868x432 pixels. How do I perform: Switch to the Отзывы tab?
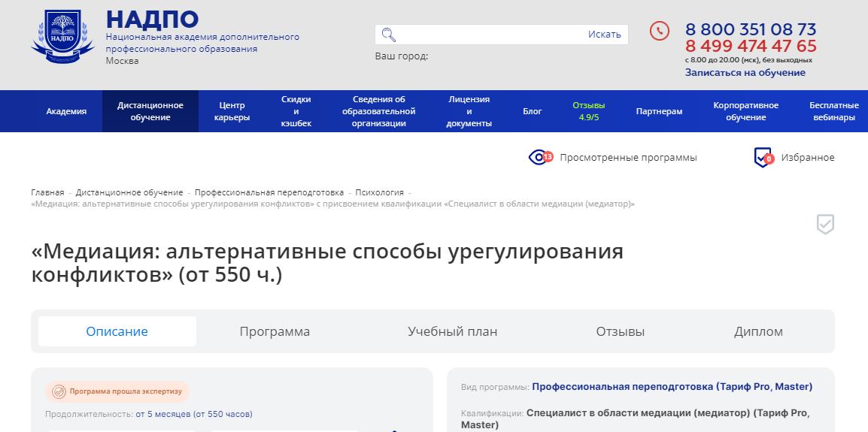tap(621, 331)
